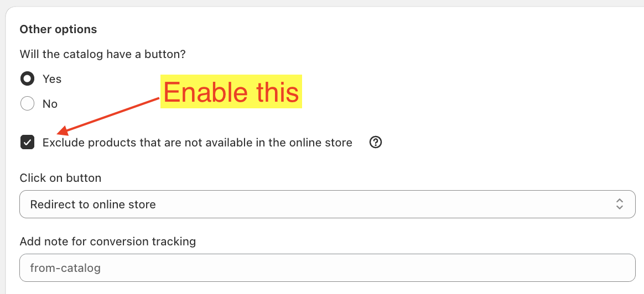The width and height of the screenshot is (644, 294).
Task: Click the Redirect to online store value text
Action: coord(93,204)
